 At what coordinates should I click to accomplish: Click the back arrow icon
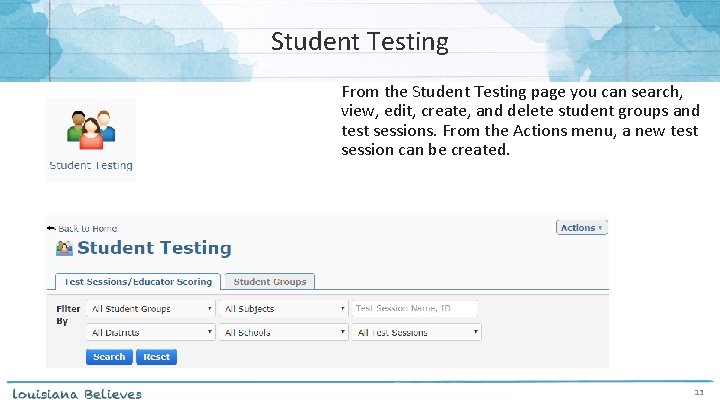pyautogui.click(x=51, y=228)
